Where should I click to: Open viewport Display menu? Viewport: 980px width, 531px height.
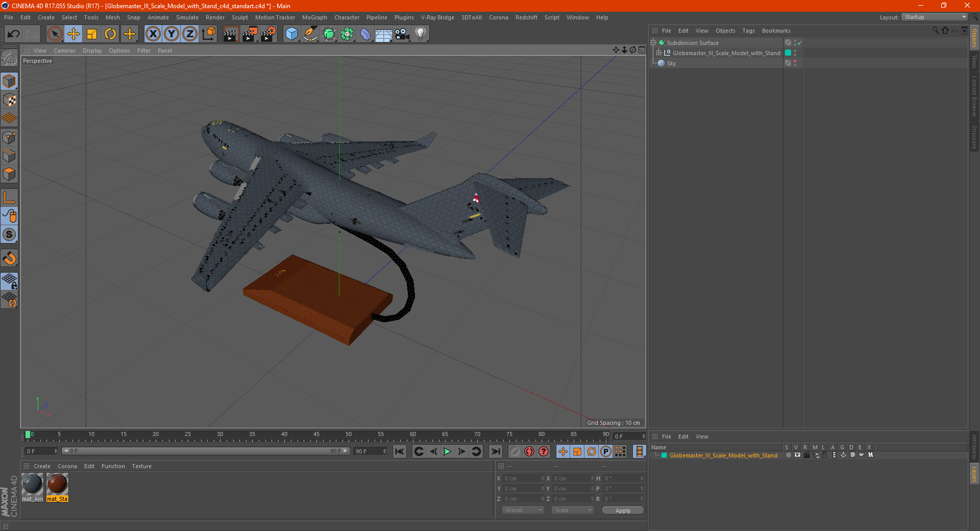coord(92,51)
